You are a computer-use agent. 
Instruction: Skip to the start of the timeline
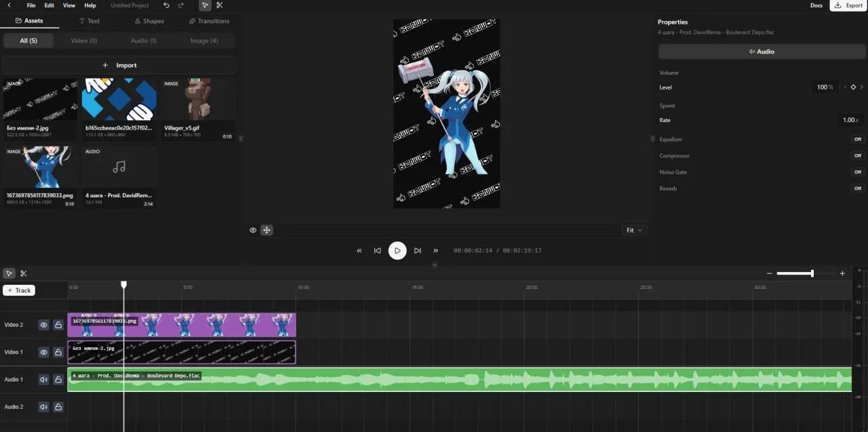coord(378,250)
